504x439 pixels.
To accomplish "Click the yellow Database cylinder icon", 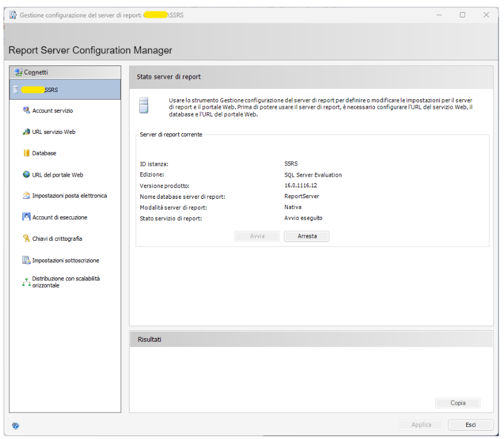I will click(26, 153).
